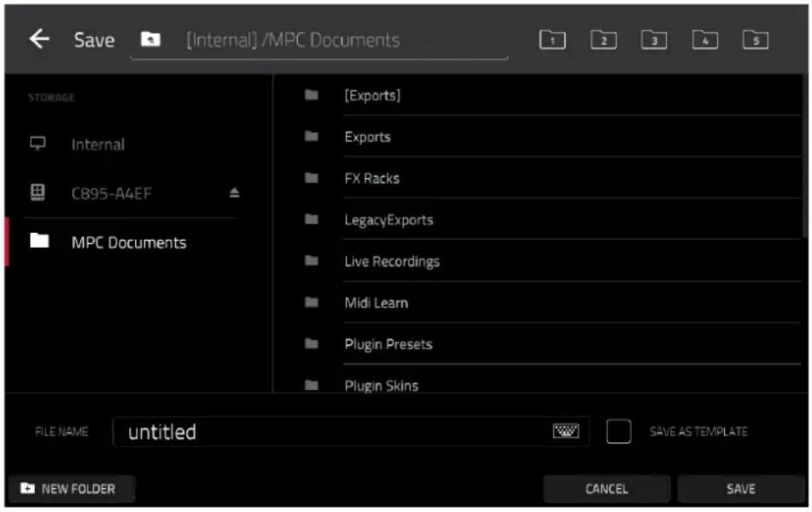
Task: Open folder shortcut 1
Action: pos(552,40)
